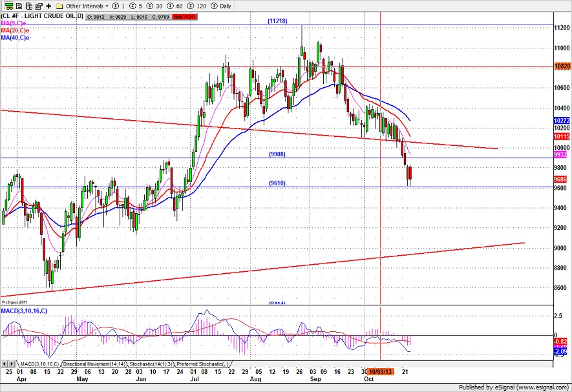The height and width of the screenshot is (392, 572).
Task: Click the green eSignal chart icon
Action: point(9,6)
